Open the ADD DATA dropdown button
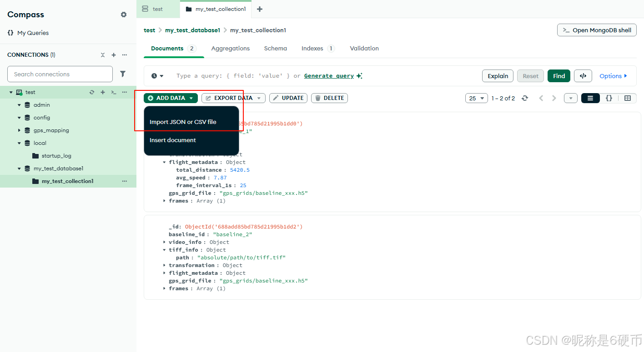Screen dimensions: 644x352 coord(171,98)
